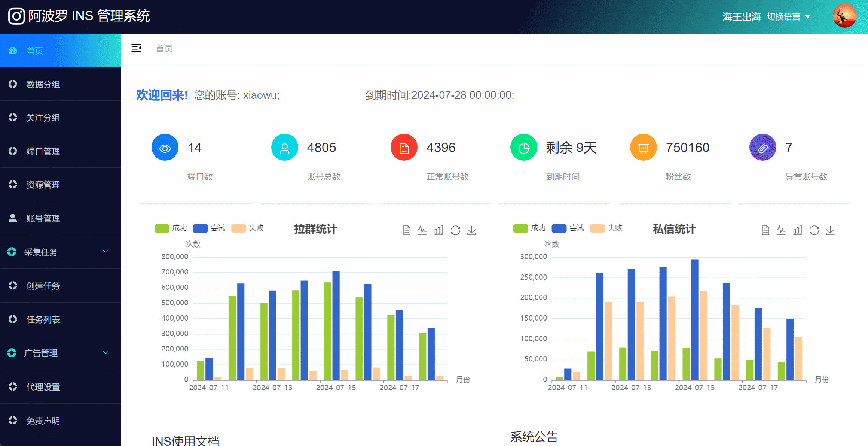
Task: Click the sidebar collapse icon above 首页
Action: click(136, 48)
